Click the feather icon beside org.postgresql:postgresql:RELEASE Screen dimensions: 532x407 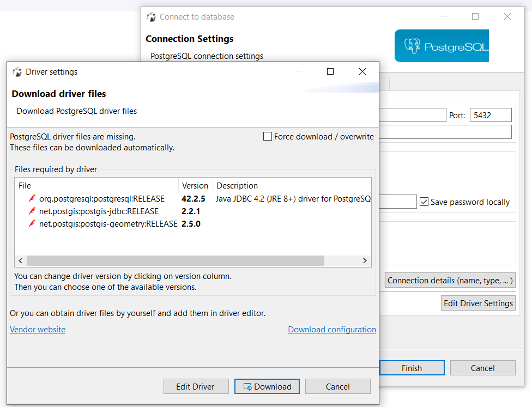(x=32, y=199)
